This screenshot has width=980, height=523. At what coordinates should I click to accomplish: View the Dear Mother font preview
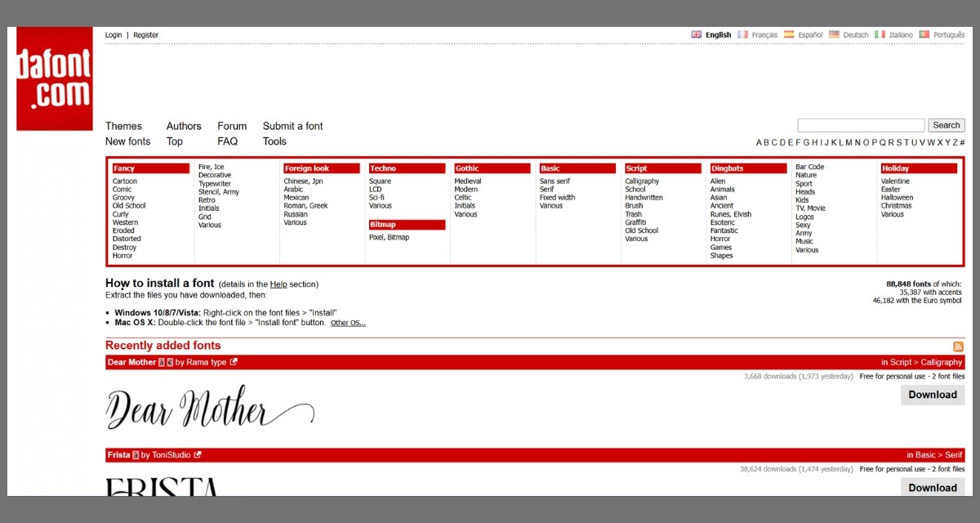(x=210, y=407)
